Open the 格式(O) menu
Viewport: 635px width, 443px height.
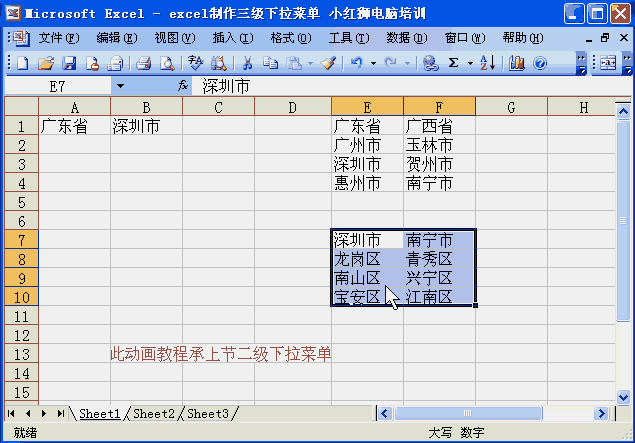coord(291,38)
